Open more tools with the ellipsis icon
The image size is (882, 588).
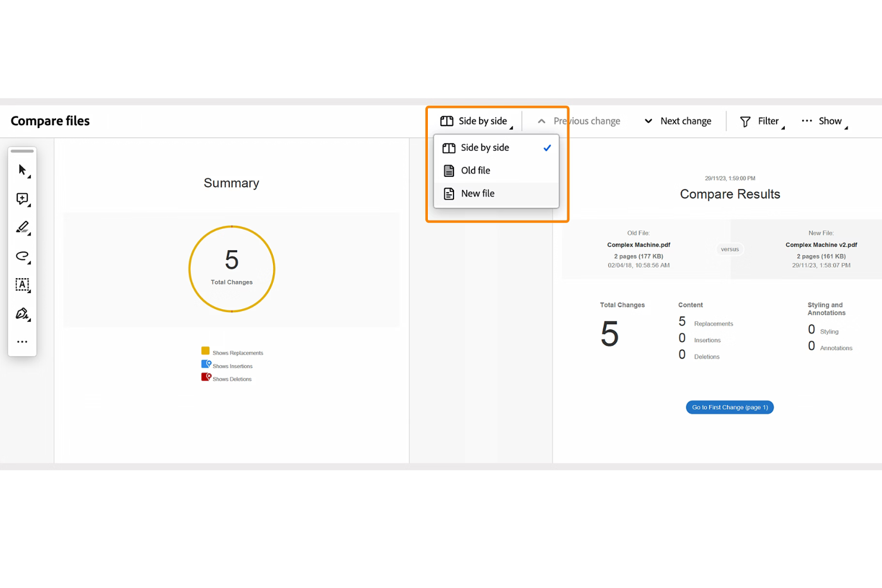pyautogui.click(x=22, y=341)
